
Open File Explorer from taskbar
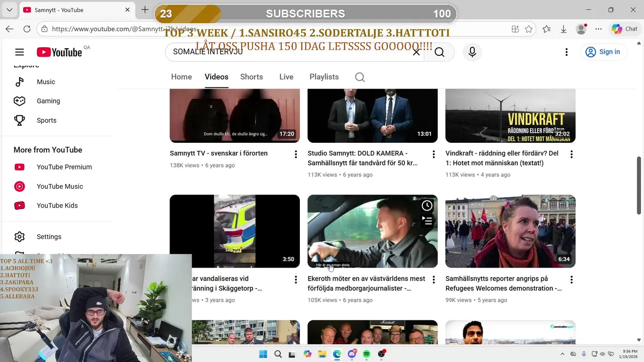click(322, 354)
